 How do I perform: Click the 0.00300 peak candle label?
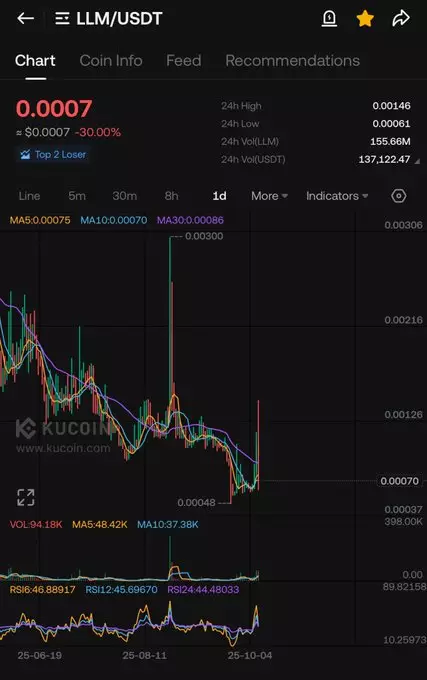204,236
